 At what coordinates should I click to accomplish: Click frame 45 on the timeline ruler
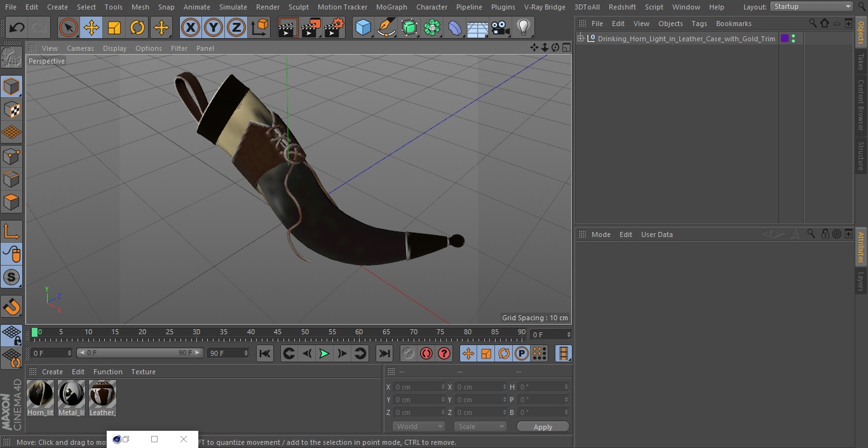[x=278, y=333]
